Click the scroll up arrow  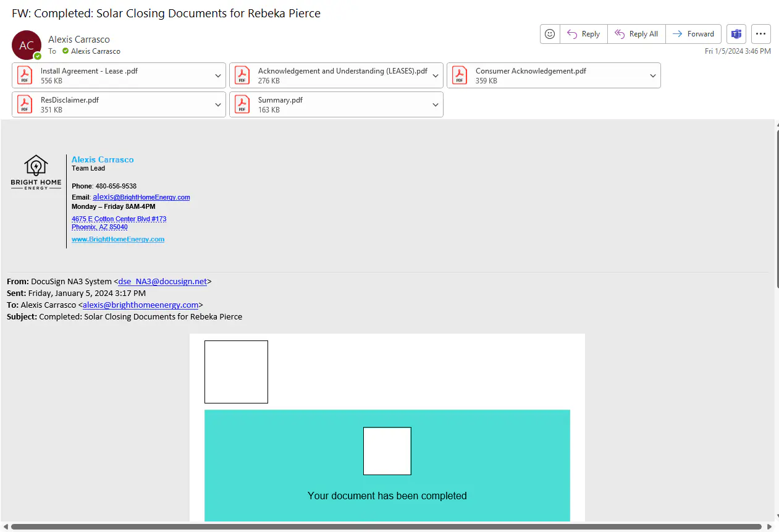pyautogui.click(x=777, y=125)
